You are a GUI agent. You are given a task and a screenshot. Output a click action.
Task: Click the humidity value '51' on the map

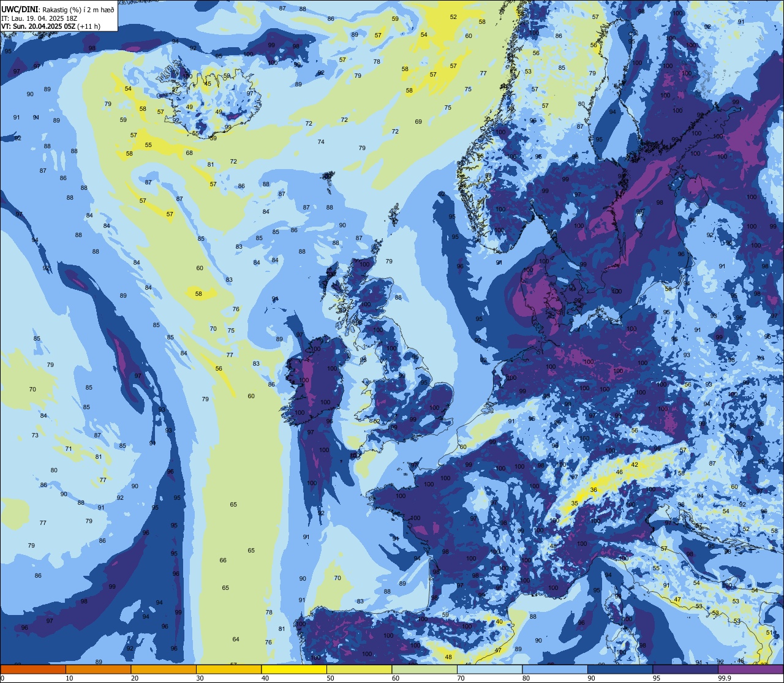(770, 633)
